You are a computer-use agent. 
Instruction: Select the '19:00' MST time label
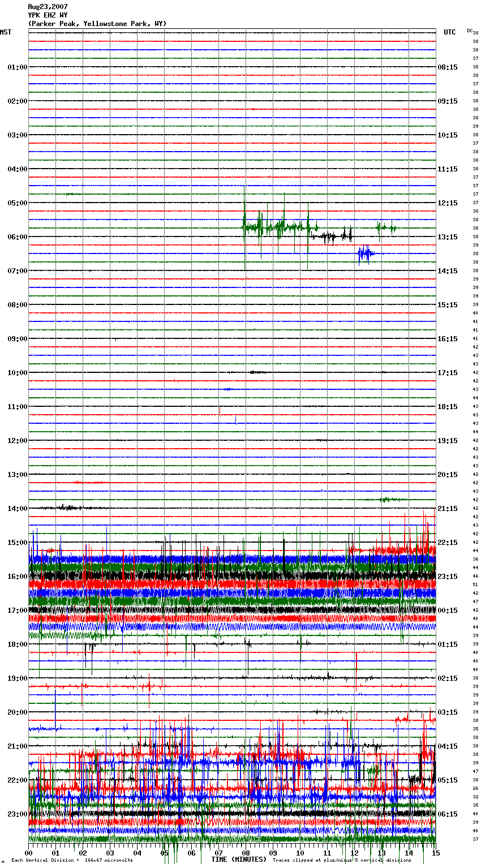[18, 678]
